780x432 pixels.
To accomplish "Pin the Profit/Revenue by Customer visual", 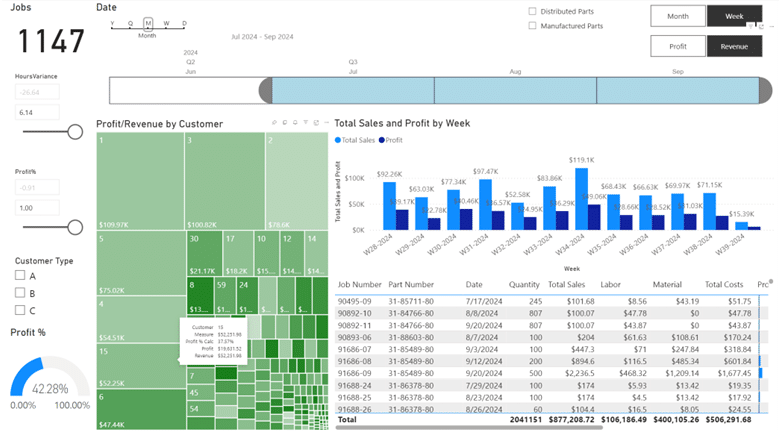I will pyautogui.click(x=274, y=122).
